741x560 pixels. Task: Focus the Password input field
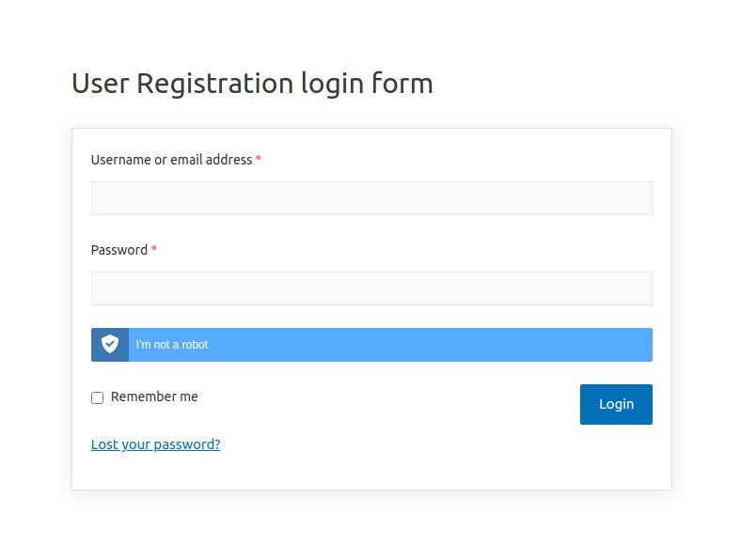[371, 288]
